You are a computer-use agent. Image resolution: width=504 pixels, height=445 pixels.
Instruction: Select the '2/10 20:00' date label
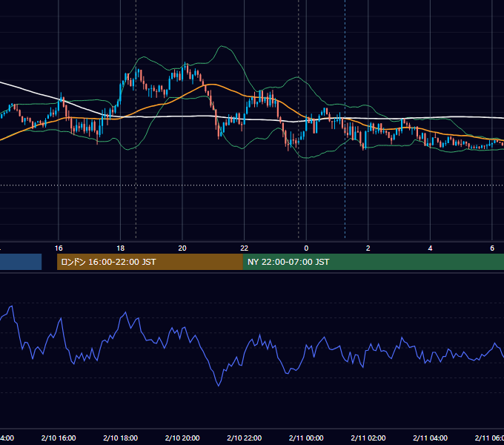pyautogui.click(x=182, y=438)
